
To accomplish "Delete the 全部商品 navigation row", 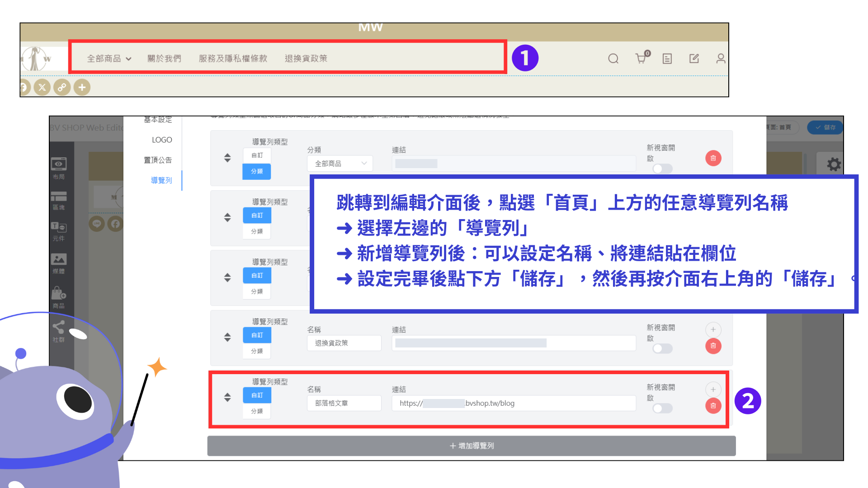I will pos(713,158).
